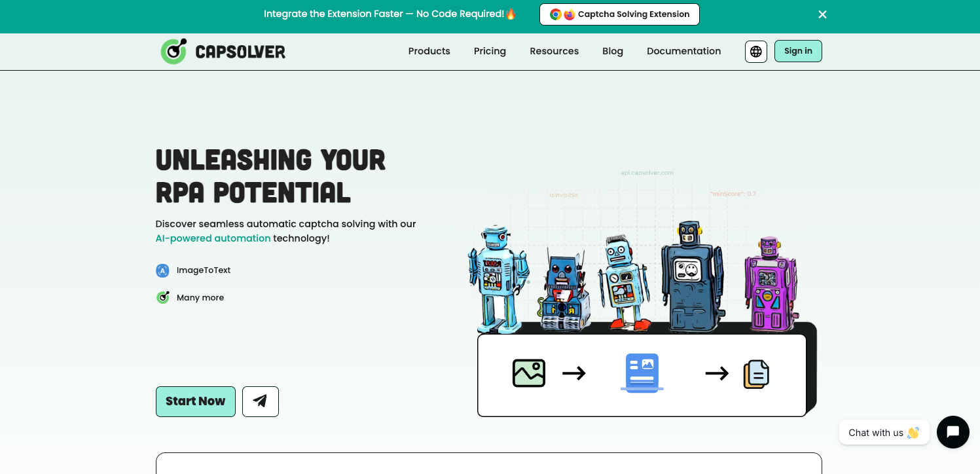Image resolution: width=980 pixels, height=474 pixels.
Task: Go to the Blog page
Action: pos(612,51)
